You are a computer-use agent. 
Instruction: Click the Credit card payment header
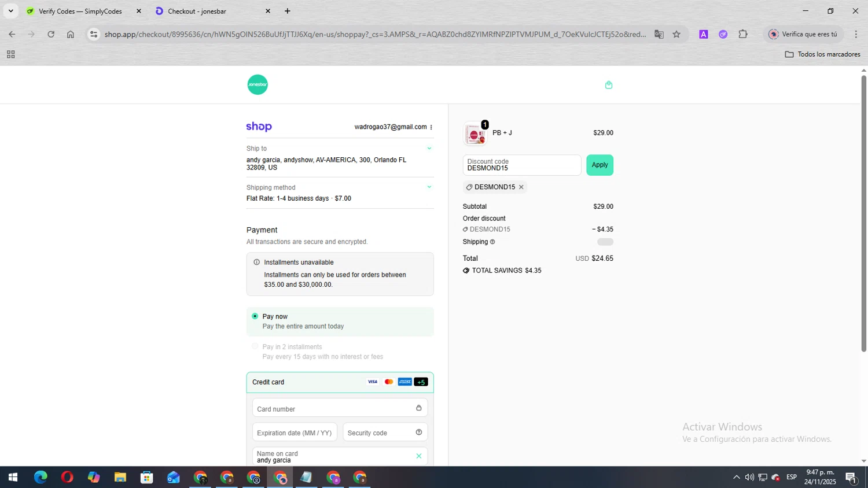(x=340, y=382)
